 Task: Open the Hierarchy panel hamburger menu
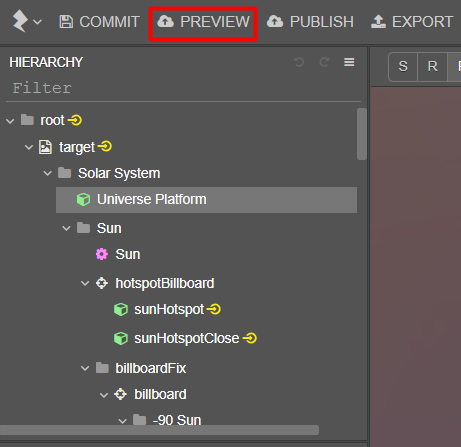click(349, 62)
